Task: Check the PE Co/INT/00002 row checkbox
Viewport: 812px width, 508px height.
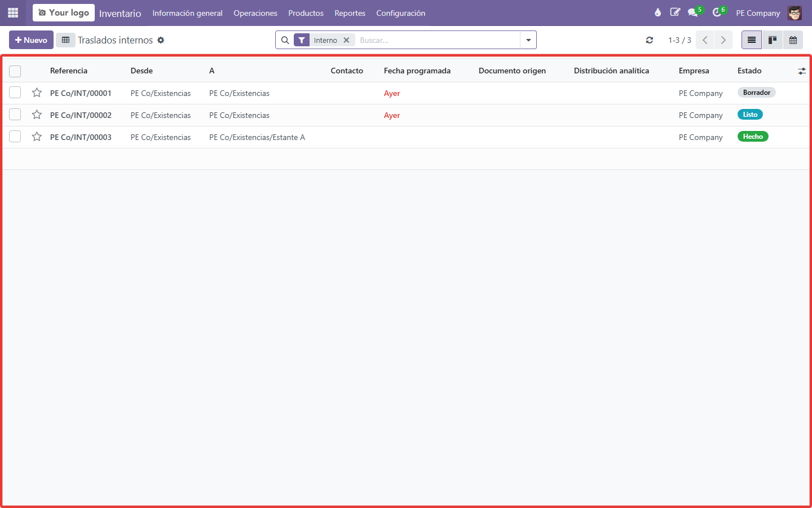Action: click(x=15, y=115)
